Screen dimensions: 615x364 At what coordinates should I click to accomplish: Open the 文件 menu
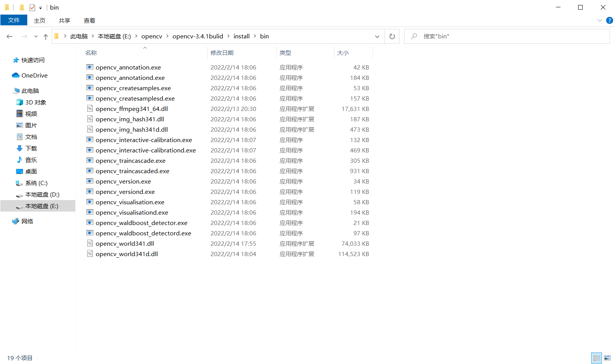[x=14, y=20]
